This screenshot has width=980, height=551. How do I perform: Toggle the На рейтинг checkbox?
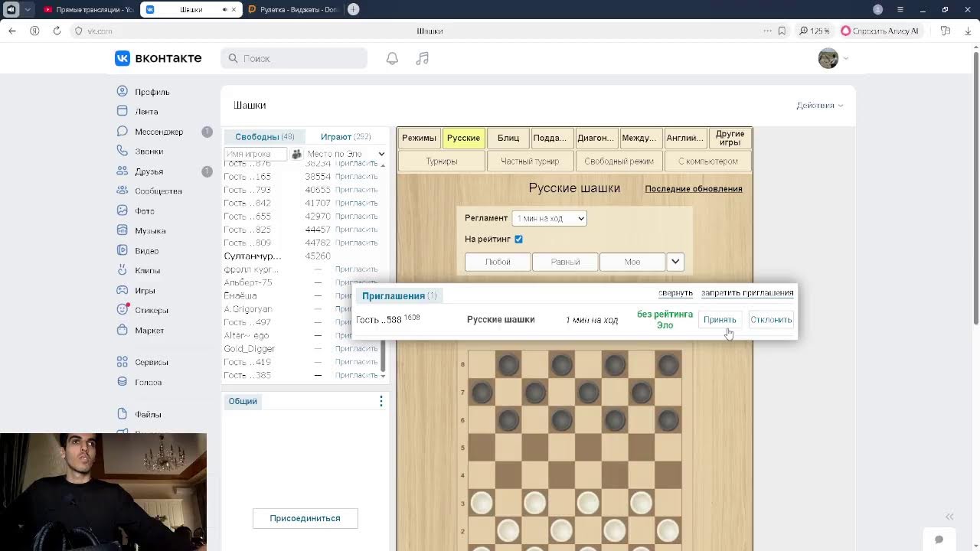click(x=518, y=239)
